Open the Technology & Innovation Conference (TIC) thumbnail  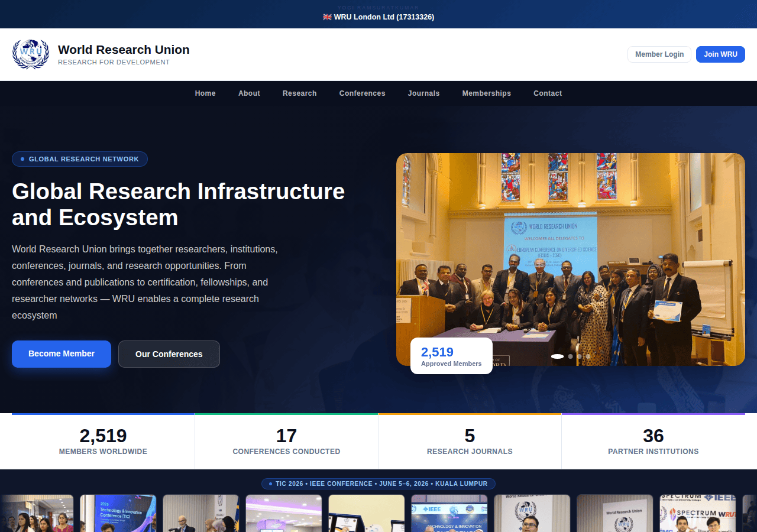[118, 513]
